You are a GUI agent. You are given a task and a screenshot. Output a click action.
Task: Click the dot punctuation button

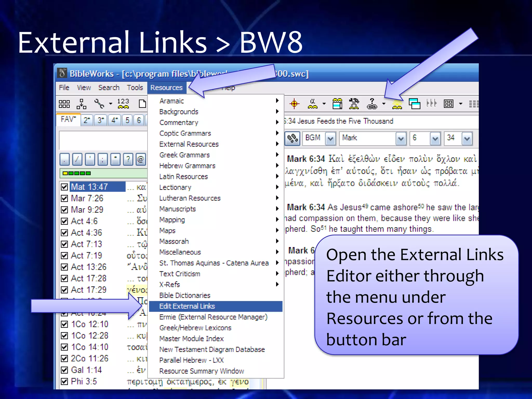tap(65, 159)
